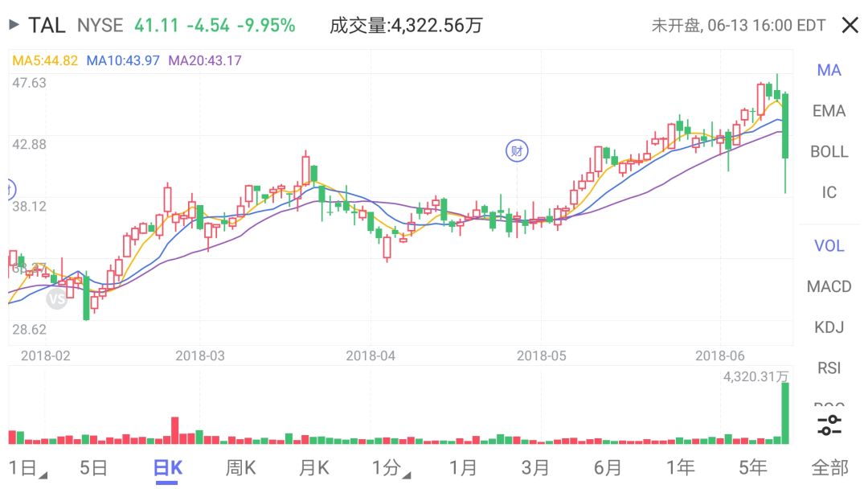Tap the tall green last volume bar

(x=785, y=413)
